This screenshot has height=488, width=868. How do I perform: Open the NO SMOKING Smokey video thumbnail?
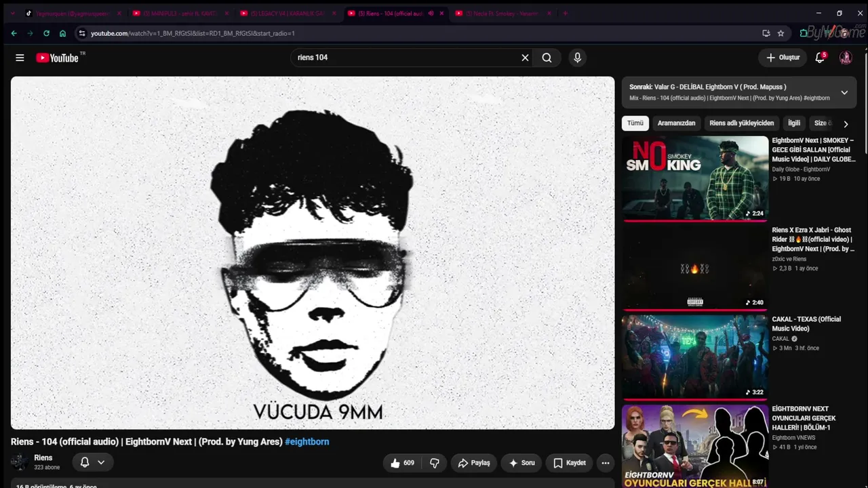(695, 178)
